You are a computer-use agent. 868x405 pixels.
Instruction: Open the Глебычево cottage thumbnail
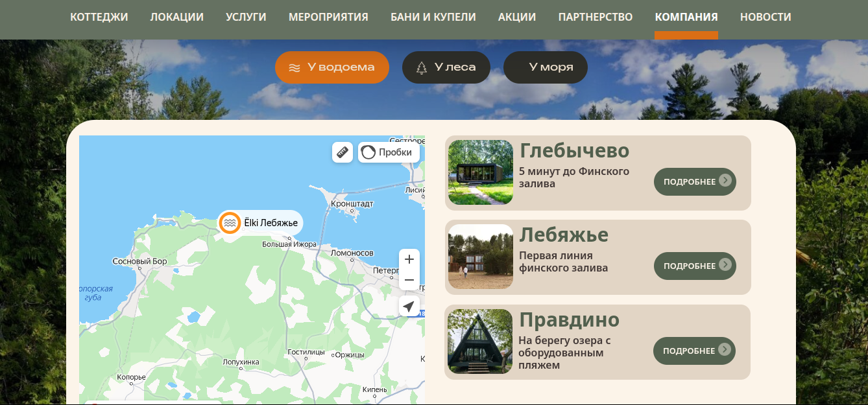pyautogui.click(x=481, y=172)
